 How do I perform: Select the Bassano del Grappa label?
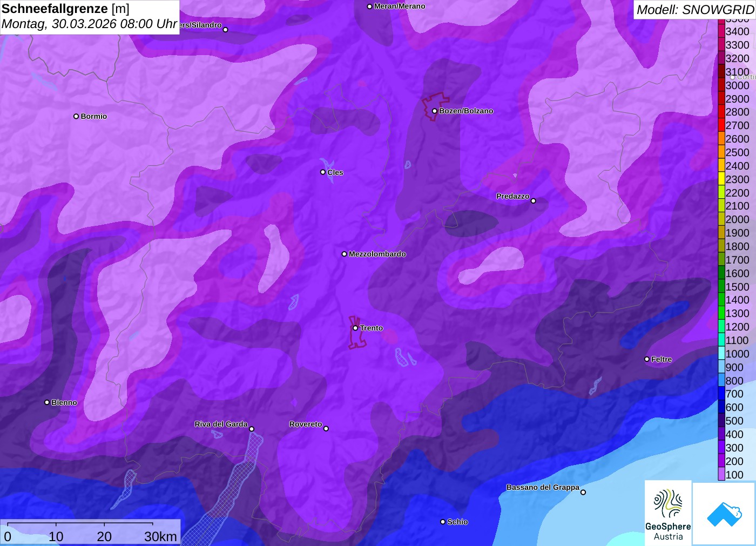[543, 487]
